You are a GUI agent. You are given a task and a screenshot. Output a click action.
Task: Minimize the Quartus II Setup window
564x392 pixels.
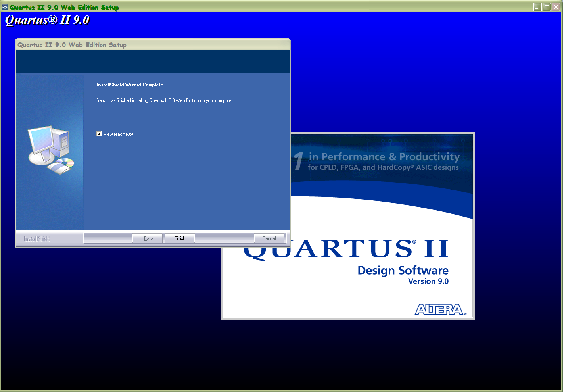[537, 7]
